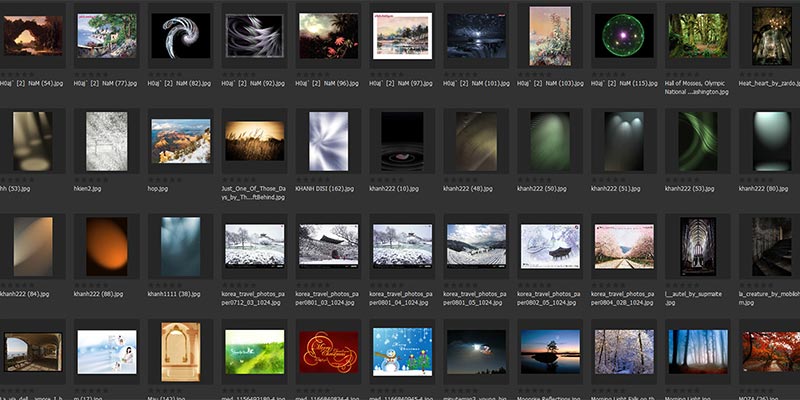This screenshot has height=400, width=800.
Task: Select the NaM (103).jpg blossom painting thumbnail
Action: pyautogui.click(x=550, y=36)
